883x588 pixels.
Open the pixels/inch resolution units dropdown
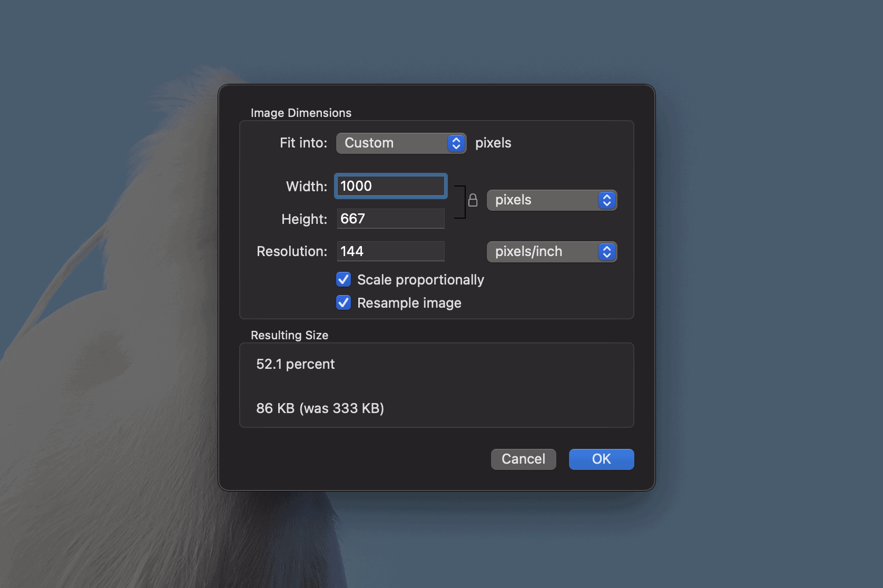click(552, 252)
